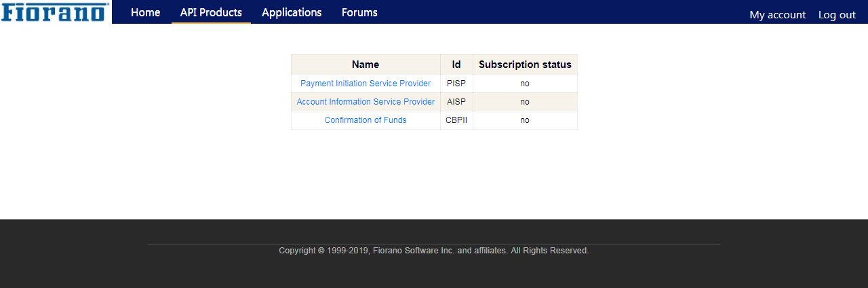
Task: Open the Confirmation of Funds link
Action: click(366, 120)
